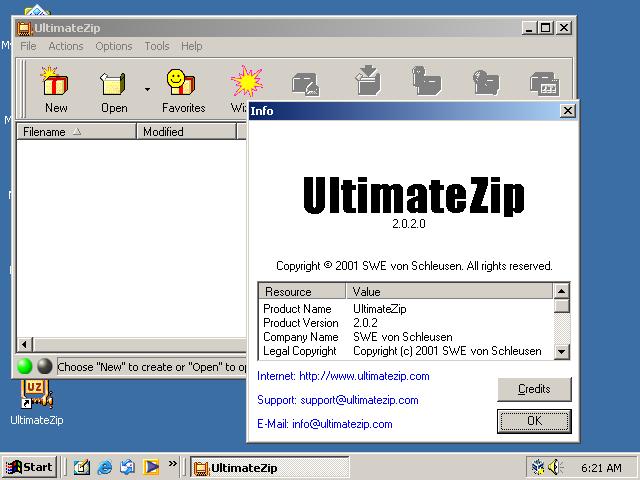Viewport: 640px width, 480px height.
Task: Select the Company Name row
Action: [x=406, y=337]
